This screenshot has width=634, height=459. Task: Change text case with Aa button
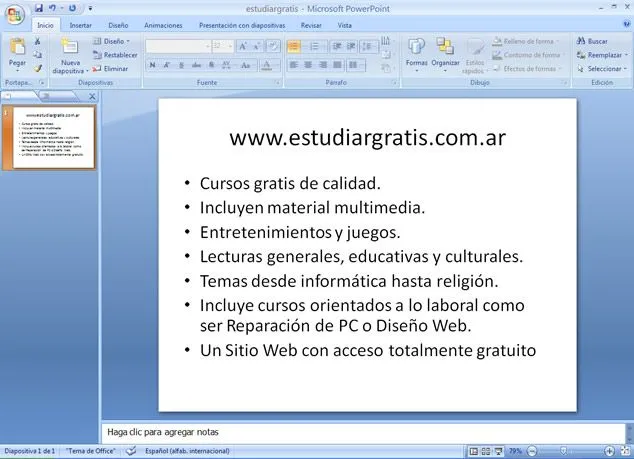point(246,65)
